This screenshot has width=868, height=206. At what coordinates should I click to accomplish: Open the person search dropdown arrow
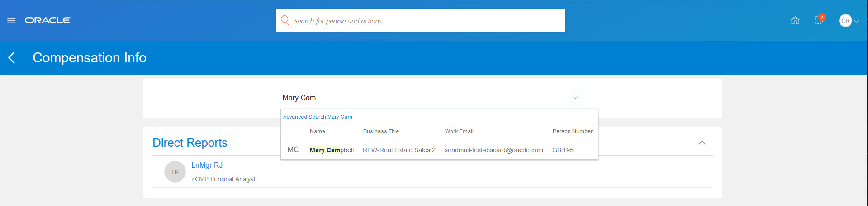point(575,98)
